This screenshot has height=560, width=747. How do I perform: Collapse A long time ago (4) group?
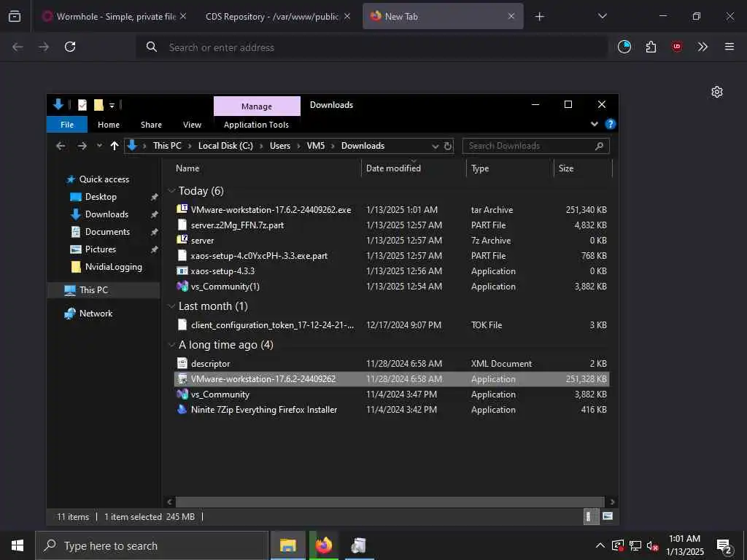[x=171, y=345]
